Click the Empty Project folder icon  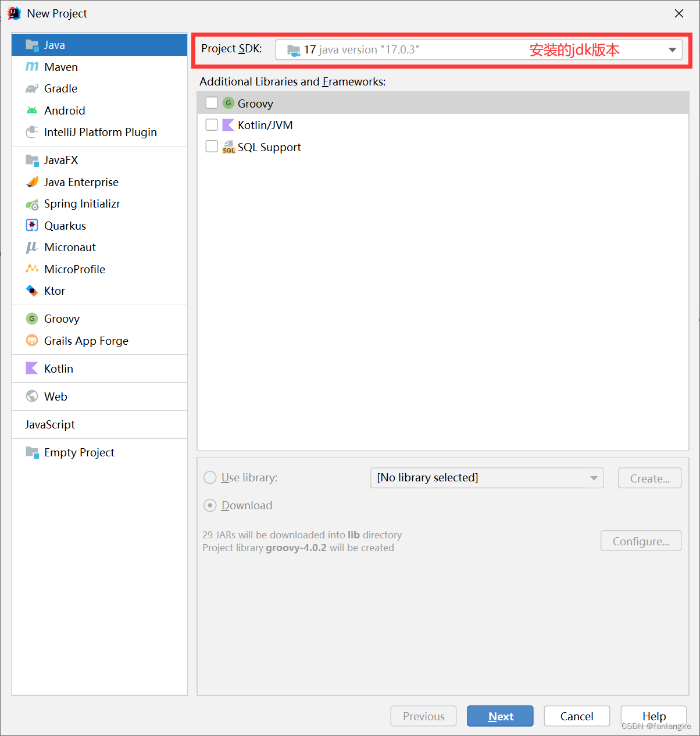pyautogui.click(x=32, y=452)
